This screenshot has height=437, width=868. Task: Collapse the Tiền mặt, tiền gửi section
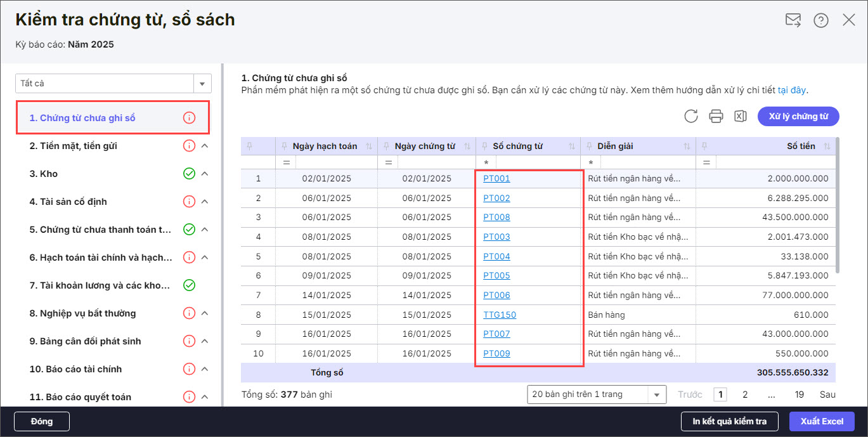click(205, 146)
